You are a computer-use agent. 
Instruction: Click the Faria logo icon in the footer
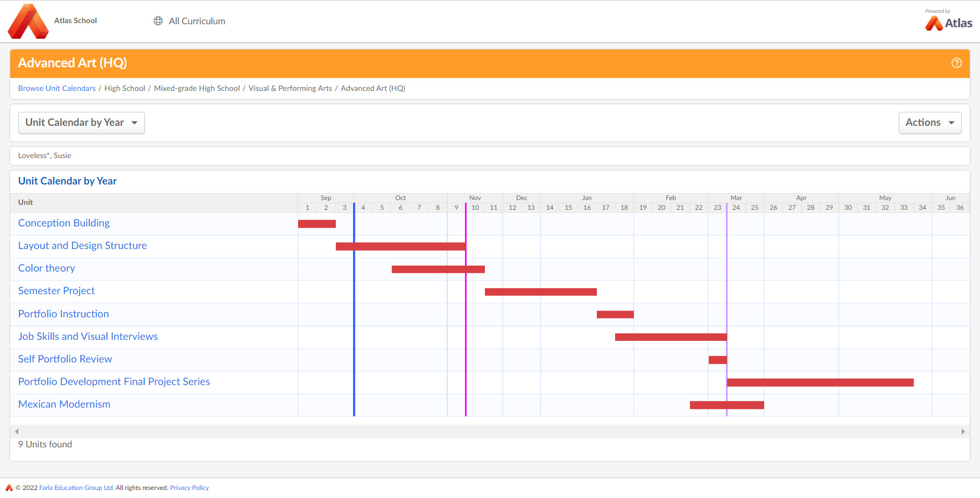[9, 488]
